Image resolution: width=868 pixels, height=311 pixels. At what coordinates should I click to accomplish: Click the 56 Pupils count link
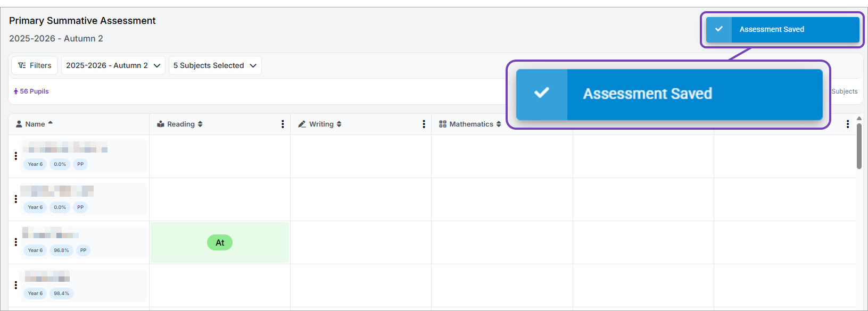(x=31, y=91)
